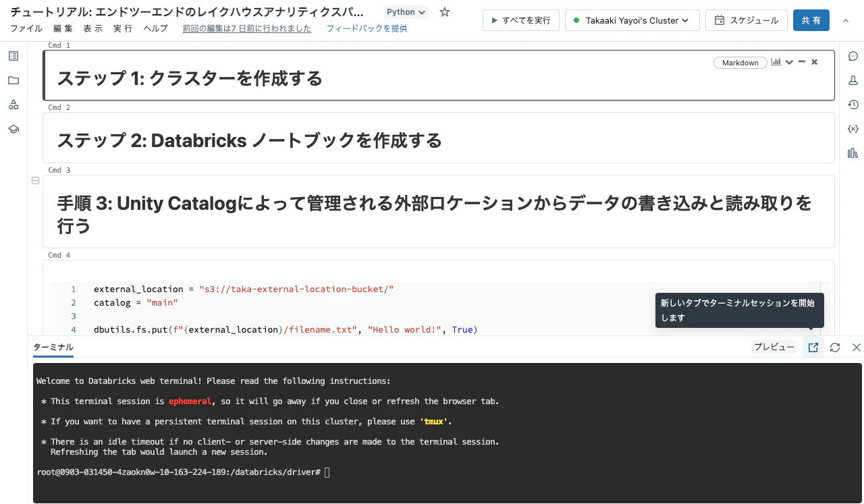Click the プレビュー badge
This screenshot has height=504, width=864.
click(x=774, y=347)
